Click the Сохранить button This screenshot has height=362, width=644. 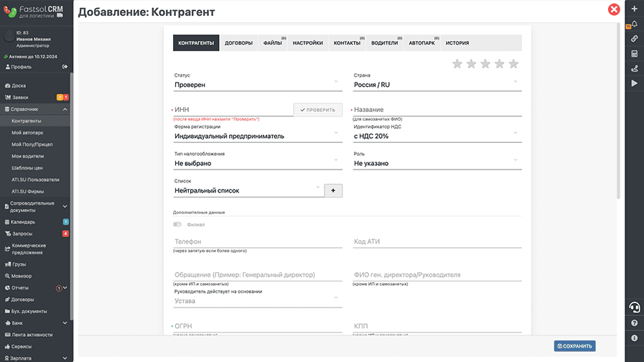point(574,346)
